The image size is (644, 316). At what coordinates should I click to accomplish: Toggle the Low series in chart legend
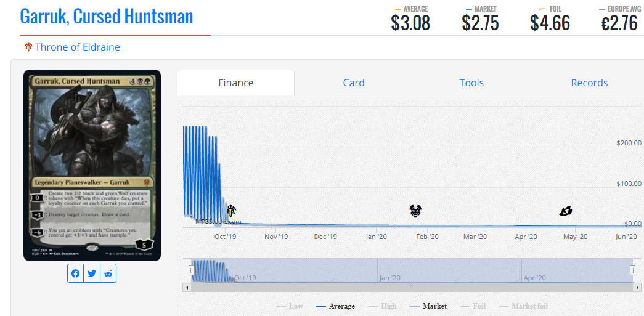(290, 306)
